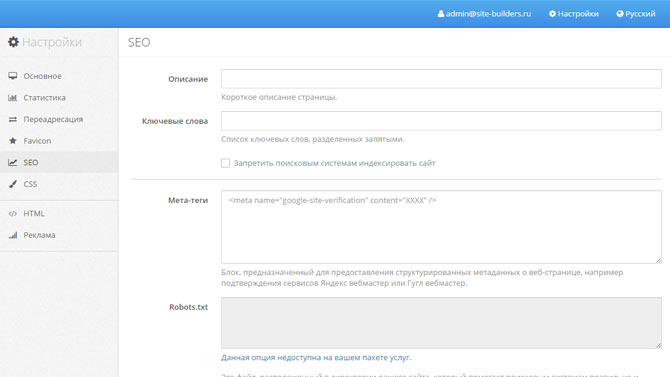Click the star icon next to Favicon
This screenshot has height=377, width=670.
click(x=13, y=141)
